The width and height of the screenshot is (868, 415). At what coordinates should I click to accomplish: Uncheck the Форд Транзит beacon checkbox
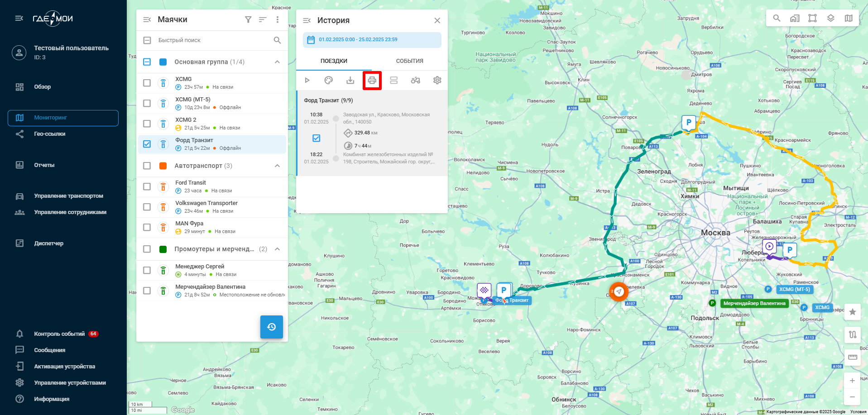point(147,144)
